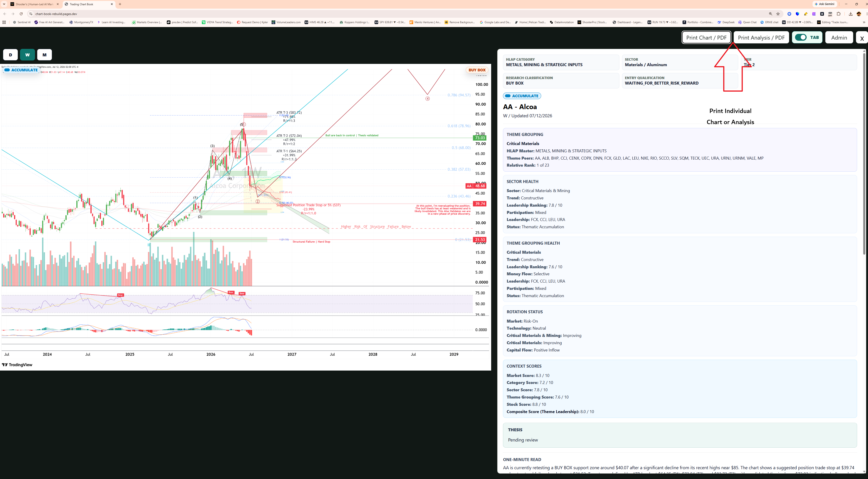The width and height of the screenshot is (868, 479).
Task: Click the BUY BOX badge on chart
Action: (477, 70)
